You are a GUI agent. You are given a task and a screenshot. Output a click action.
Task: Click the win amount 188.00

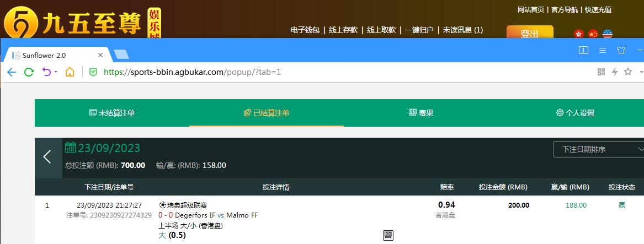pyautogui.click(x=576, y=205)
